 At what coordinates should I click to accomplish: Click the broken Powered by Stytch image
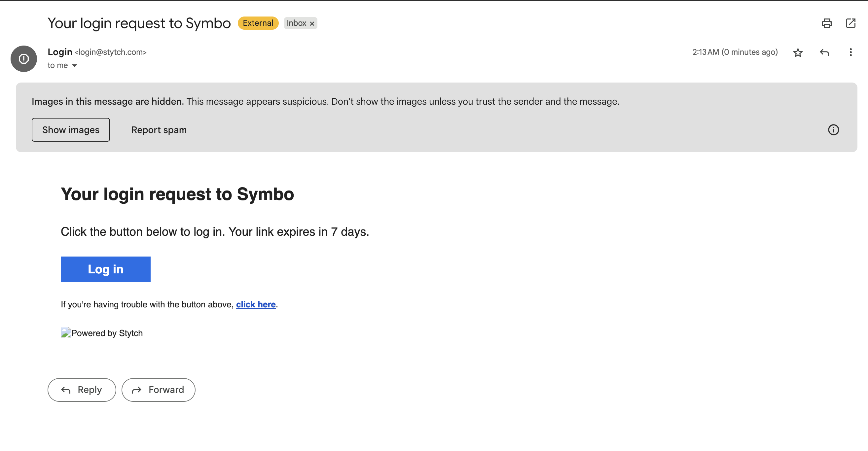(66, 332)
